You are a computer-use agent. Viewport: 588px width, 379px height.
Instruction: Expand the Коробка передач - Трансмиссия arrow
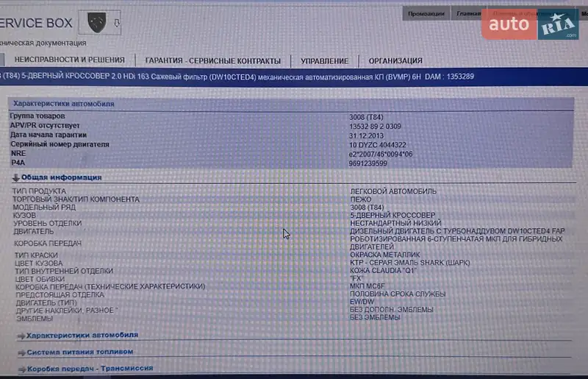(x=21, y=368)
